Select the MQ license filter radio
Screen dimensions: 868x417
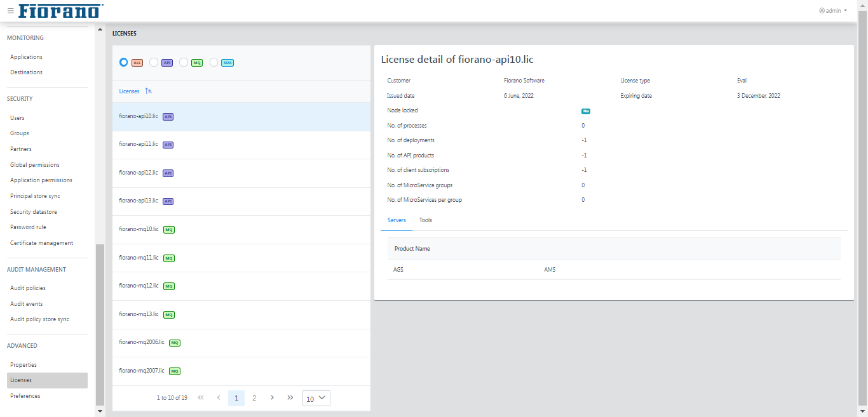point(184,63)
